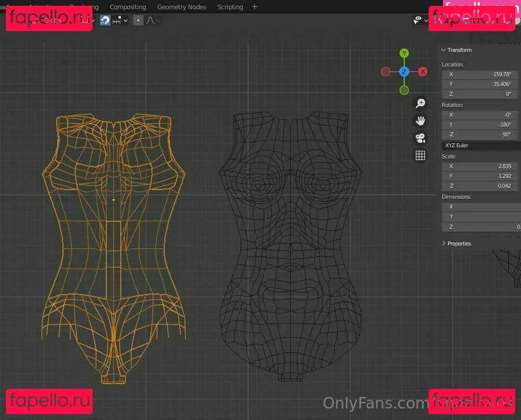Toggle the camera view icon
521x420 pixels.
(420, 138)
